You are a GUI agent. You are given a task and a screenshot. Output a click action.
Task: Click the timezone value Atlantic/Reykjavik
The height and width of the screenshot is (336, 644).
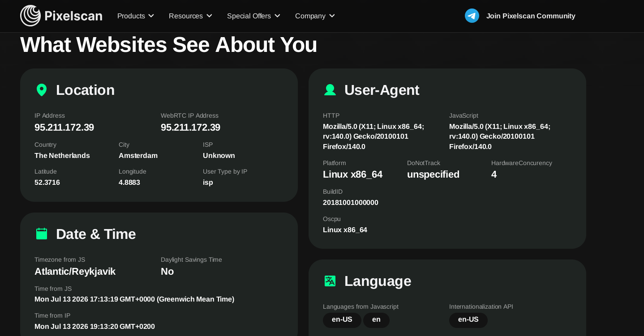pos(75,272)
